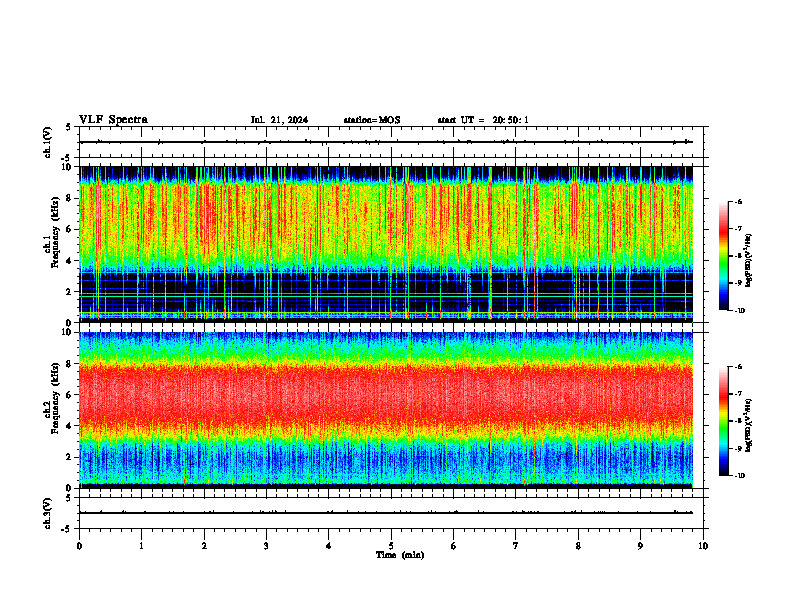The width and height of the screenshot is (792, 612).
Task: Click the "VLF Spectra" plot title
Action: 113,120
